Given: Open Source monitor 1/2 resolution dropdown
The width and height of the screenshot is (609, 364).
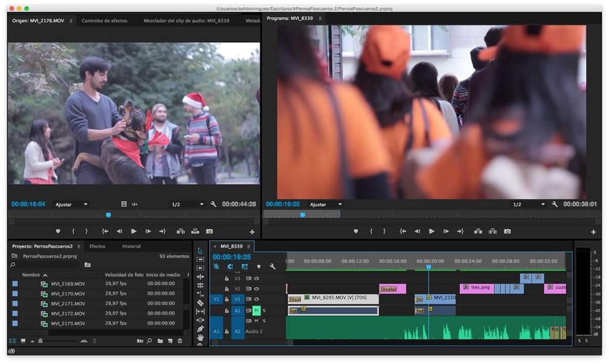Looking at the screenshot, I should coord(187,205).
